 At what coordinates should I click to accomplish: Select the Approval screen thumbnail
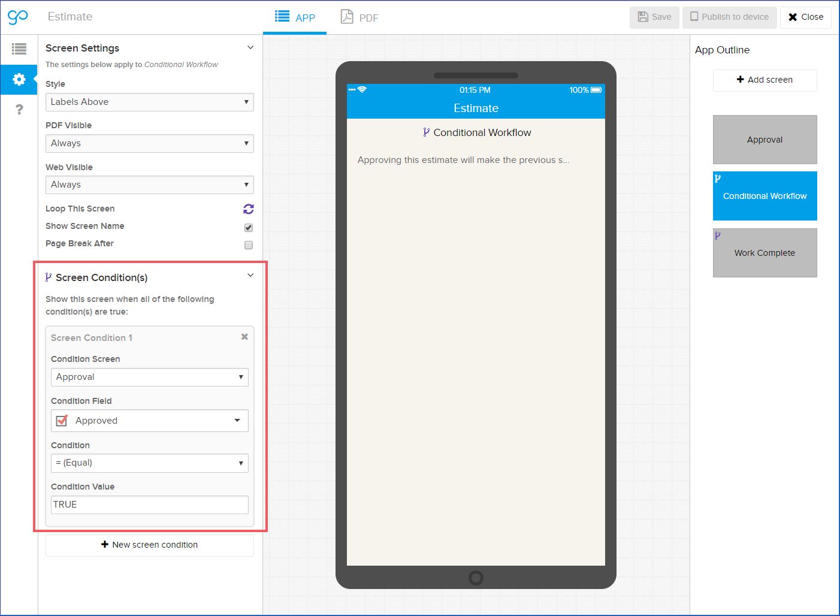click(765, 140)
